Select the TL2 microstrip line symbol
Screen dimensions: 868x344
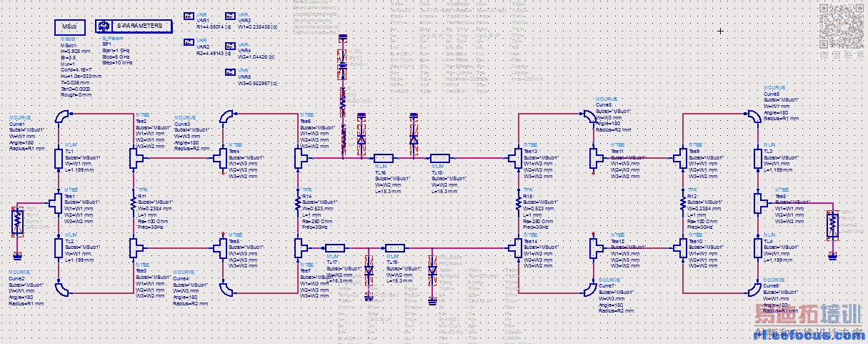(59, 247)
